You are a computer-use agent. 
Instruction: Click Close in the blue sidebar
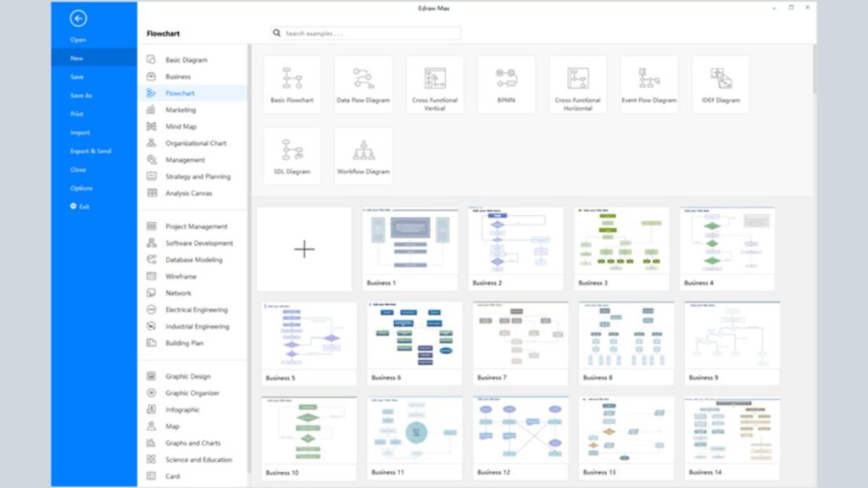tap(78, 169)
